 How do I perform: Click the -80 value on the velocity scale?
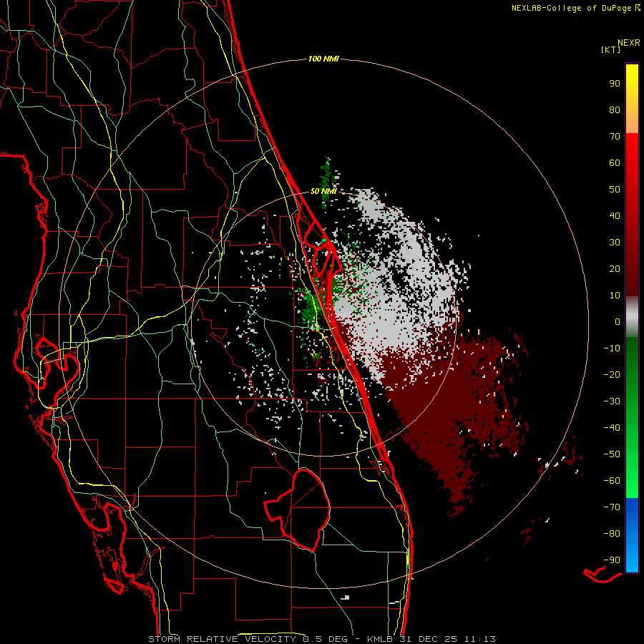(x=612, y=534)
